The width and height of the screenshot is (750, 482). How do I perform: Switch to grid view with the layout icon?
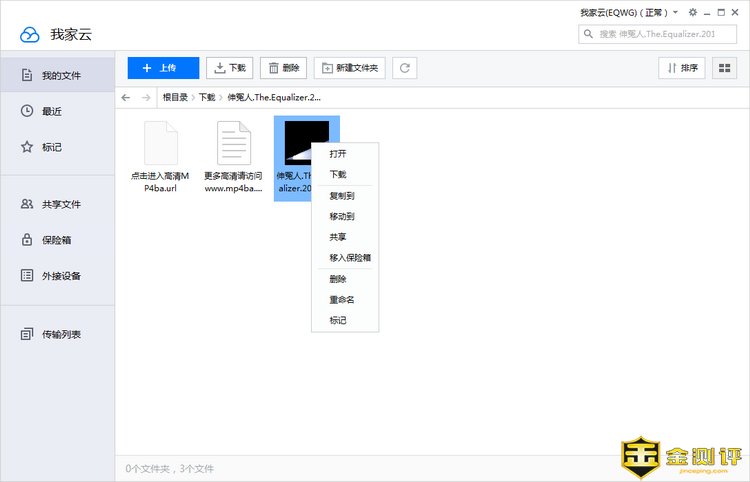(725, 68)
